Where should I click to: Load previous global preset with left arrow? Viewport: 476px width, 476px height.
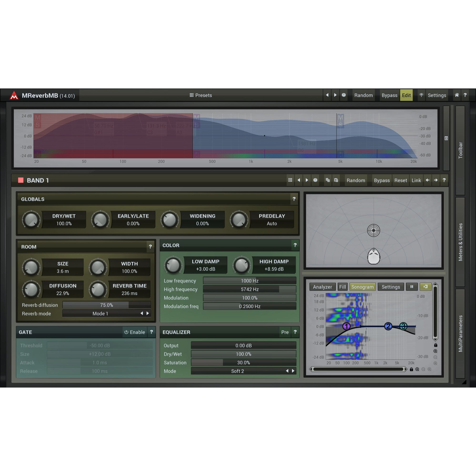click(x=327, y=95)
